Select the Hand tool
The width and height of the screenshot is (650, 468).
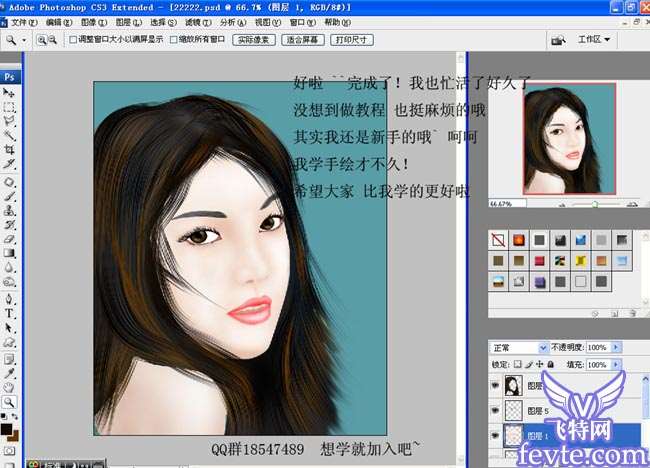click(9, 388)
